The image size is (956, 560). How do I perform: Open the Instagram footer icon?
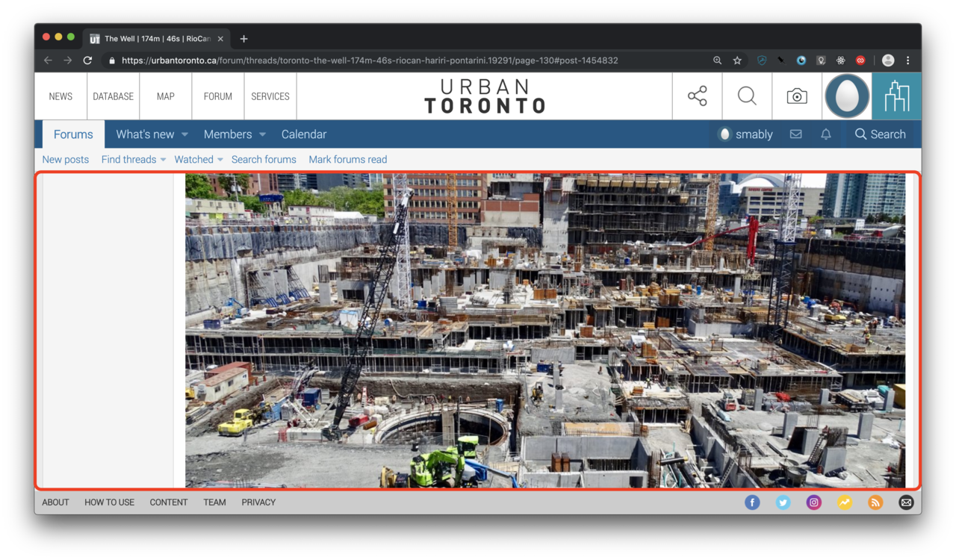pos(813,503)
